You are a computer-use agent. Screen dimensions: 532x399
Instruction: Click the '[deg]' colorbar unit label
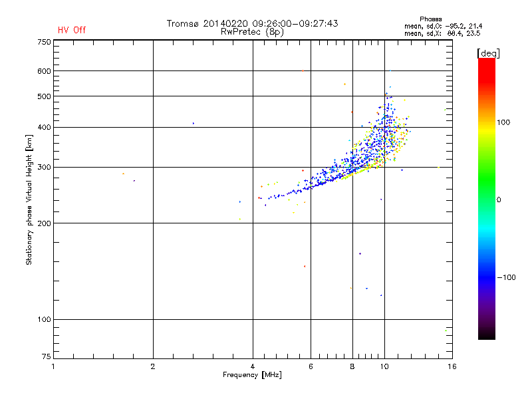[x=488, y=53]
